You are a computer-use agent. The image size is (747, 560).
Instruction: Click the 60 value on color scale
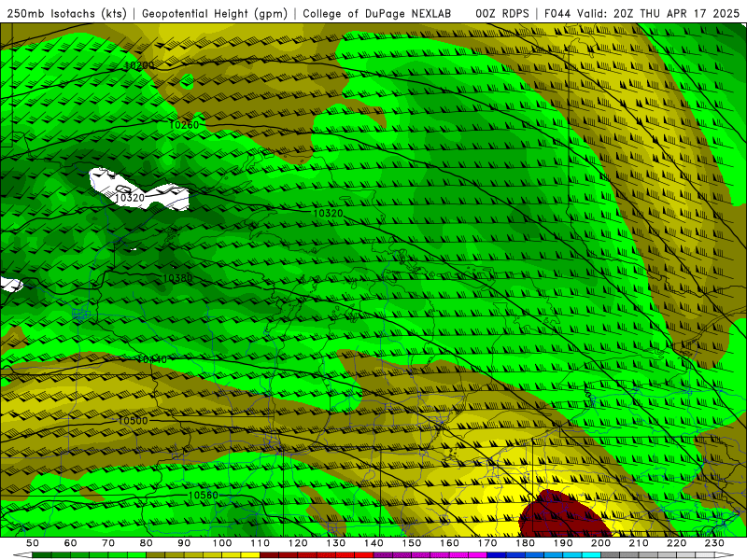71,543
